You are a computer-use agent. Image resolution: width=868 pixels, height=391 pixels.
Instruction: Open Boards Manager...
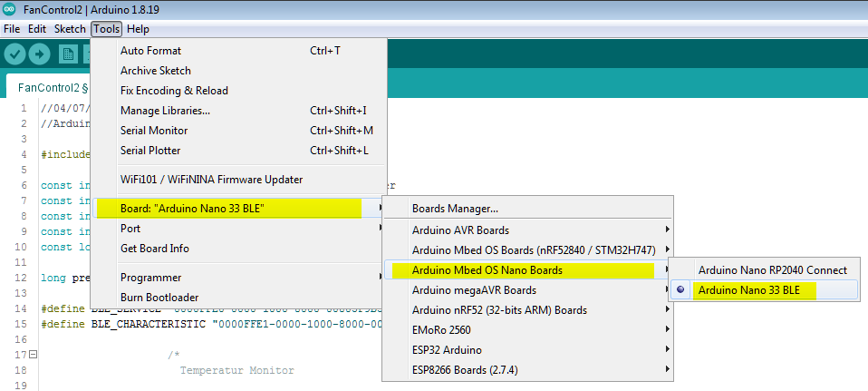pyautogui.click(x=527, y=209)
